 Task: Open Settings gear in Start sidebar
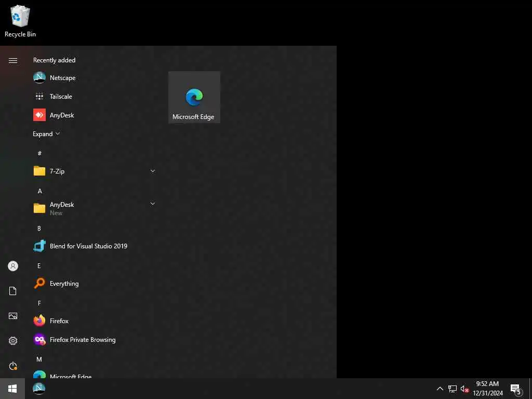tap(13, 341)
